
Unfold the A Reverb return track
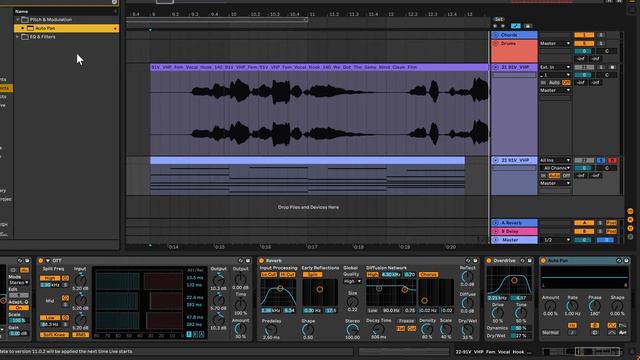pyautogui.click(x=496, y=223)
